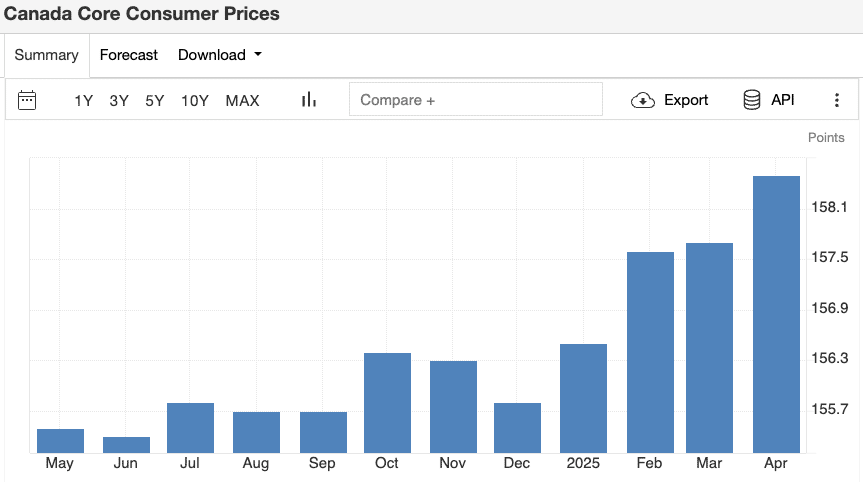Click the Export label
Screen dimensions: 863x482
(x=686, y=100)
